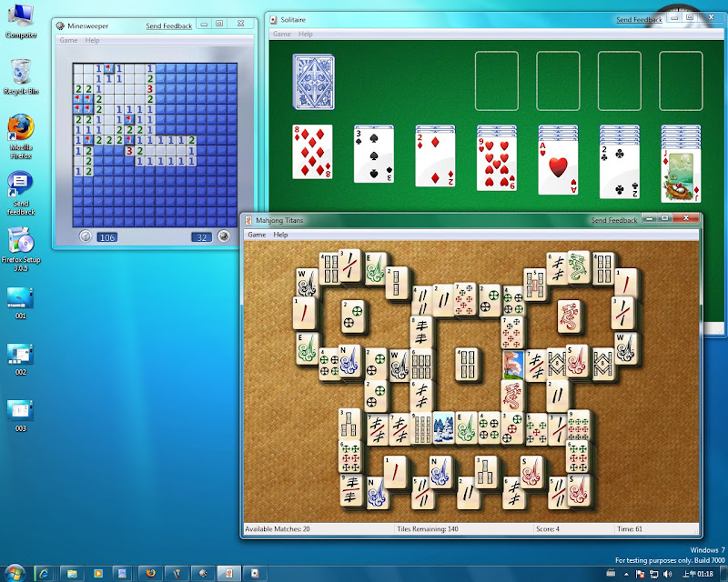Viewport: 728px width, 582px height.
Task: Select the 2 of diamonds card
Action: [x=435, y=159]
